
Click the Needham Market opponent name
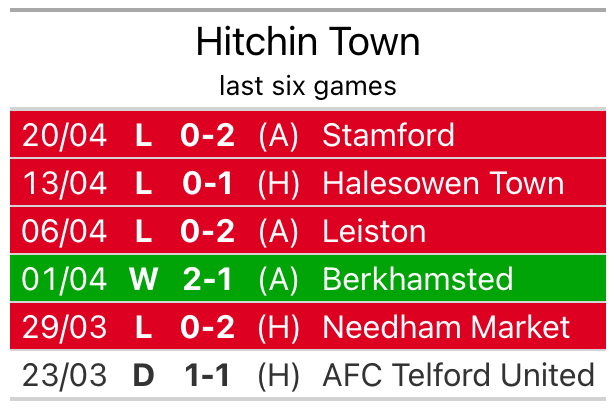[446, 327]
